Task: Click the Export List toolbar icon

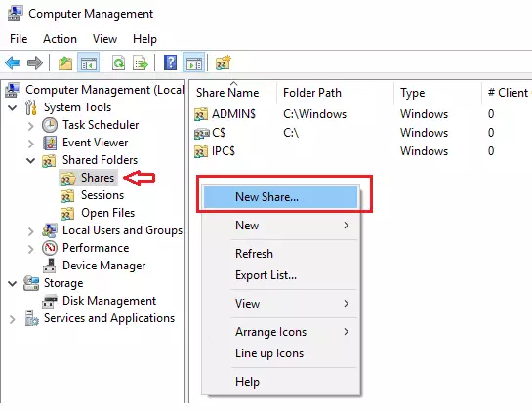Action: tap(141, 63)
